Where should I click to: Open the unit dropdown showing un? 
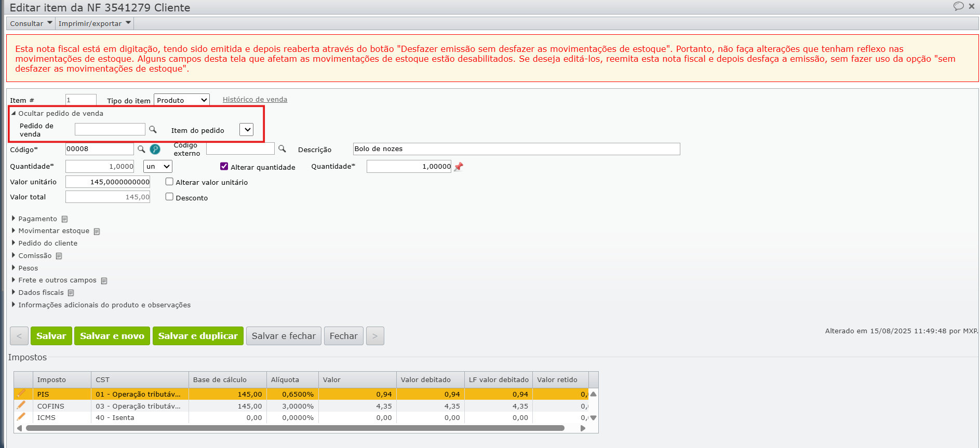(158, 167)
